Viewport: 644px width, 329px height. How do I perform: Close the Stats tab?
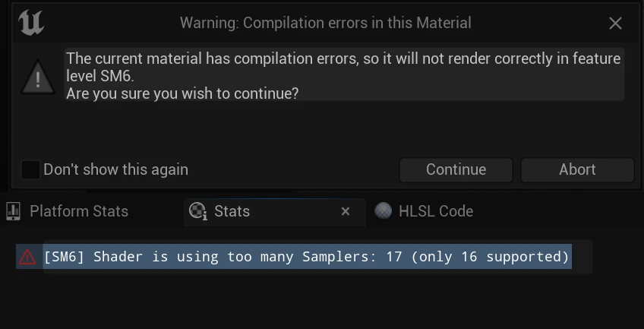[x=346, y=211]
